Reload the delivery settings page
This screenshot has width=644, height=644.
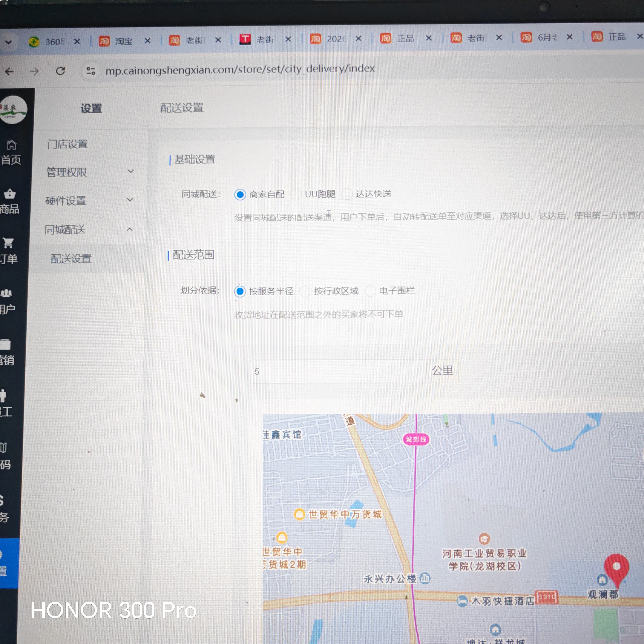click(60, 71)
